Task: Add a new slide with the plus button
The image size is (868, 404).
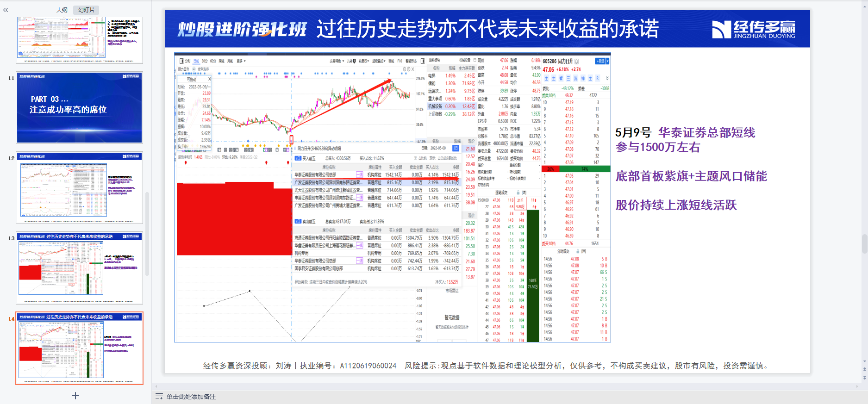Action: pyautogui.click(x=75, y=396)
